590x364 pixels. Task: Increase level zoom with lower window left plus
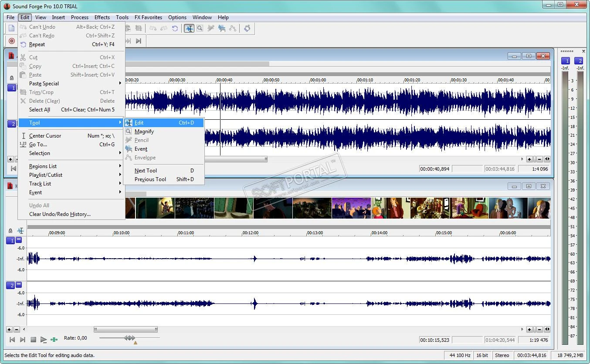(9, 330)
